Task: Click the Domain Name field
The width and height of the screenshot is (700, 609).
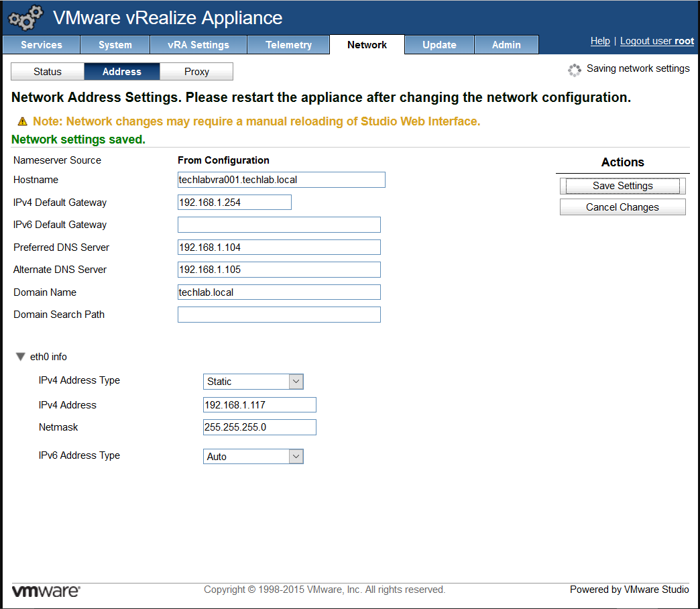Action: coord(279,292)
